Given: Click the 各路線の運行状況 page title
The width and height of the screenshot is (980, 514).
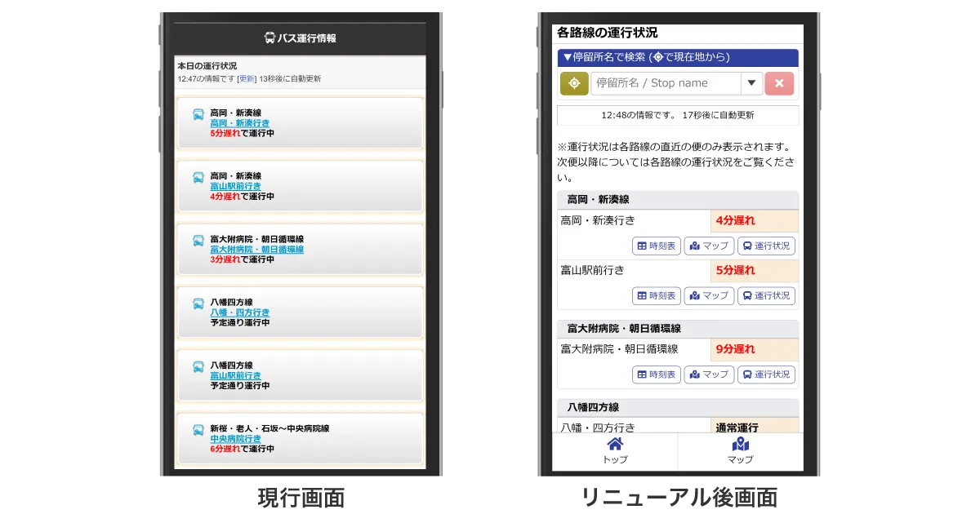Looking at the screenshot, I should pos(607,33).
